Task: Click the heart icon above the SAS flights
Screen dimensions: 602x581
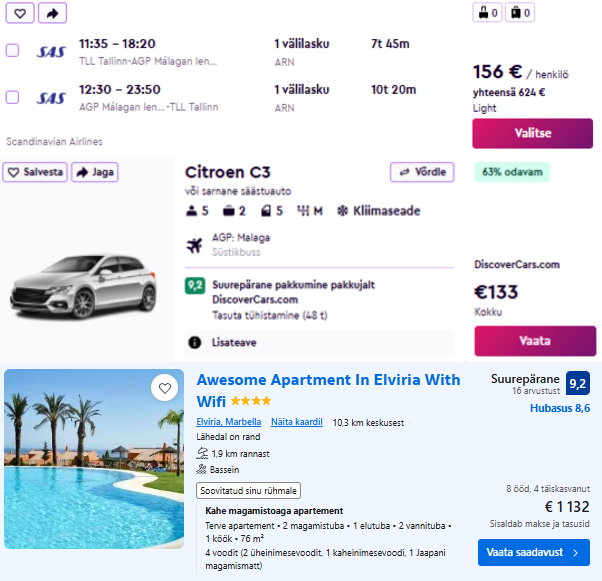Action: [x=20, y=13]
